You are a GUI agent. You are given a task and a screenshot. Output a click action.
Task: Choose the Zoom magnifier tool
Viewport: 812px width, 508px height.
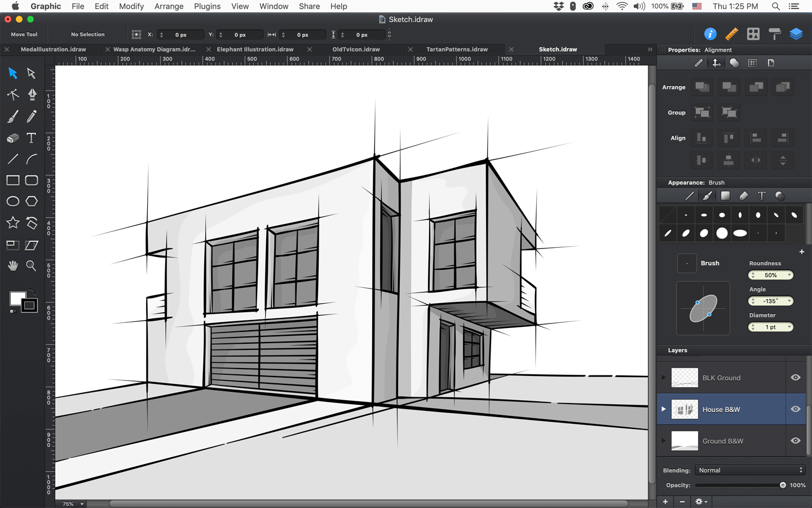[x=32, y=266]
